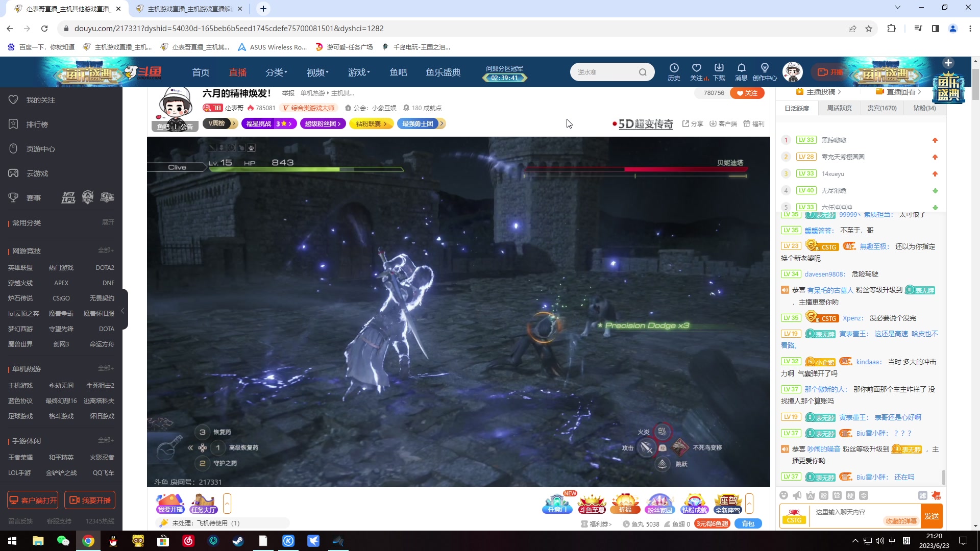Click the 管 icon in chat toolbar

tap(837, 495)
